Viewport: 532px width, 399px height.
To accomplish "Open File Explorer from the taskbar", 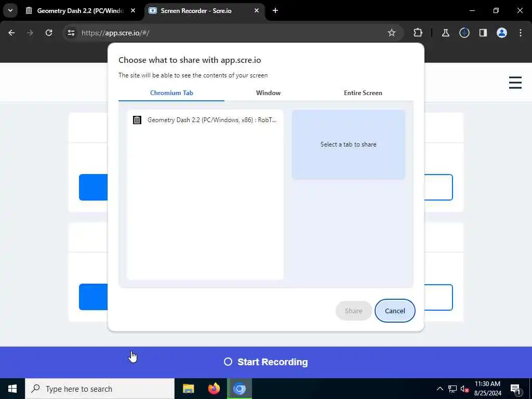I will coord(188,389).
